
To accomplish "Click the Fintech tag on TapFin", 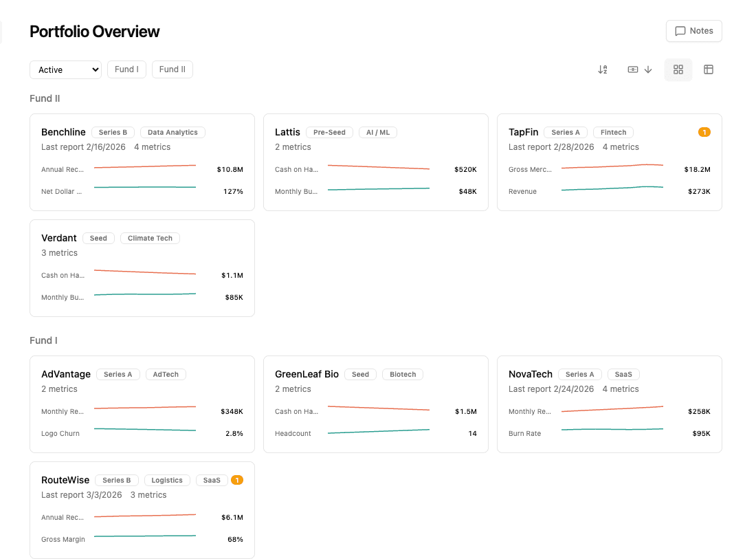I will (x=613, y=132).
